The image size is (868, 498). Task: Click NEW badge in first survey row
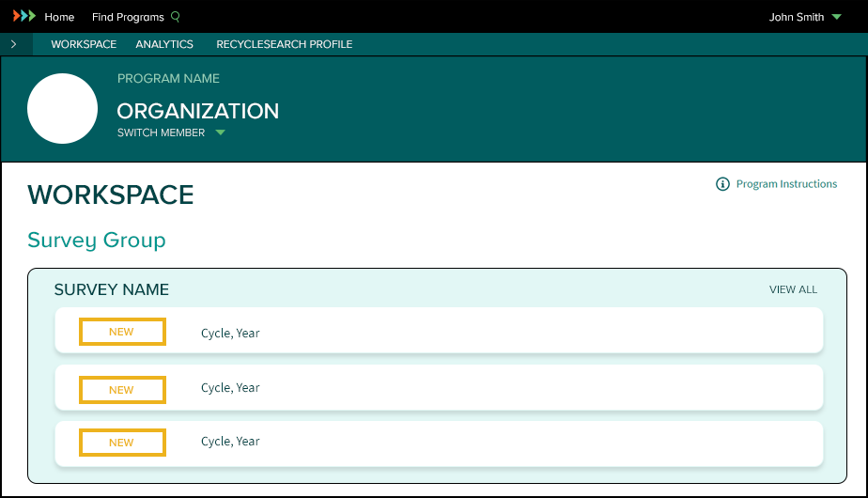(x=122, y=332)
